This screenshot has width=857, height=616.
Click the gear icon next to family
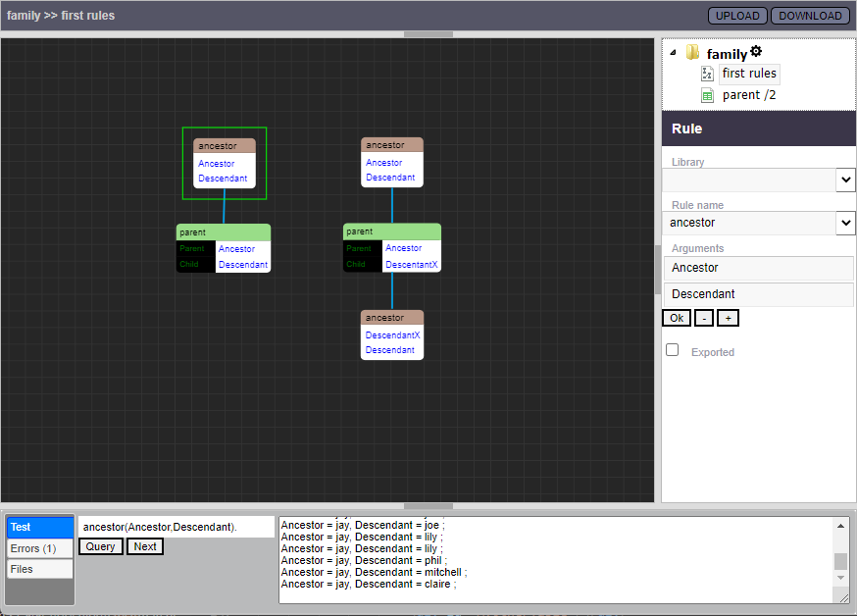pos(756,52)
